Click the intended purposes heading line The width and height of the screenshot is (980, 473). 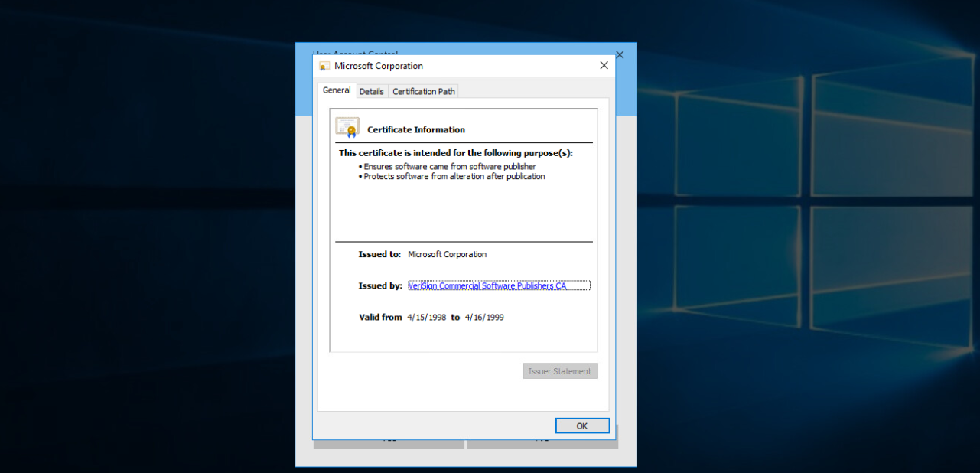point(456,153)
